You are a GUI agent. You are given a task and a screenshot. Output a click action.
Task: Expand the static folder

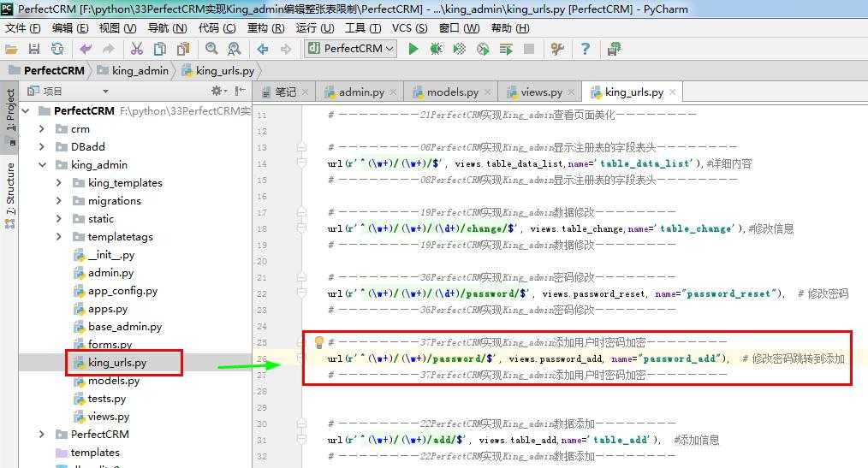point(59,218)
